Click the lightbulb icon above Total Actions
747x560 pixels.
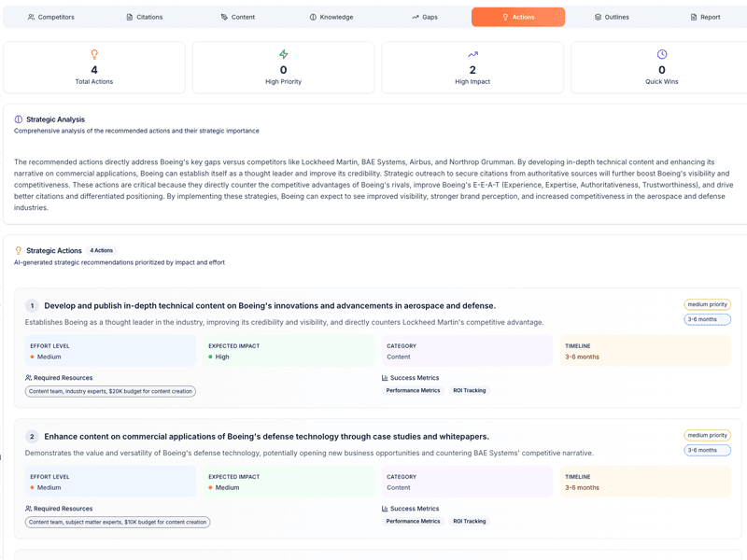click(x=94, y=55)
